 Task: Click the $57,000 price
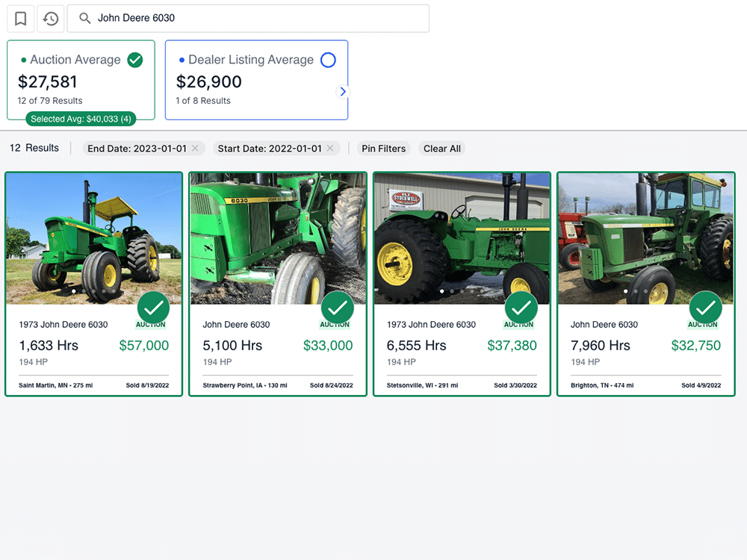[144, 346]
